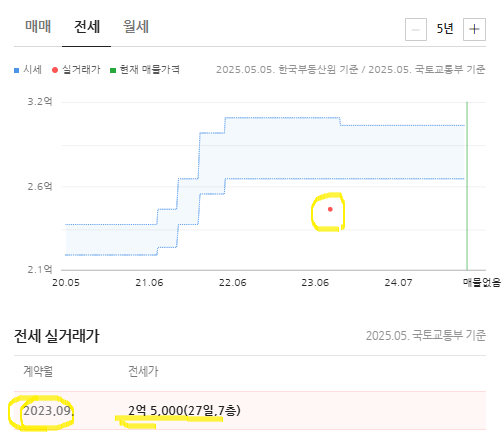Click the 2억 5,000(27일,7층) price cell
This screenshot has width=502, height=437.
[184, 410]
